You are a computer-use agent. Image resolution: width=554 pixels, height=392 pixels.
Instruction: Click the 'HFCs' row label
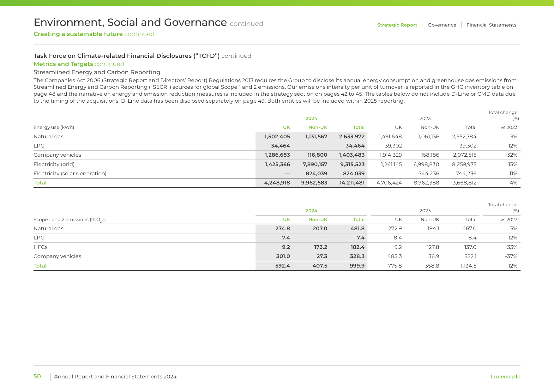(40, 247)
